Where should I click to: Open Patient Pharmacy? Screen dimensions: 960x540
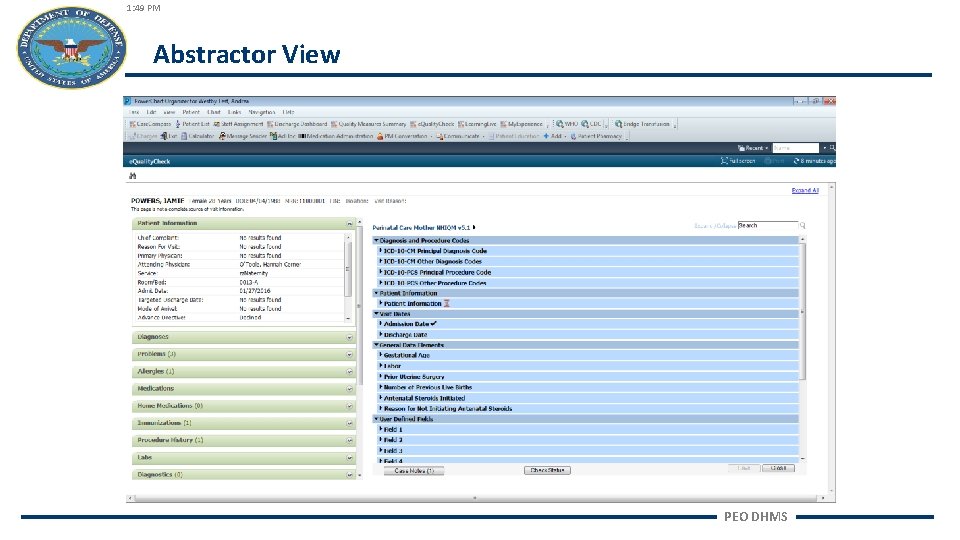(x=596, y=136)
